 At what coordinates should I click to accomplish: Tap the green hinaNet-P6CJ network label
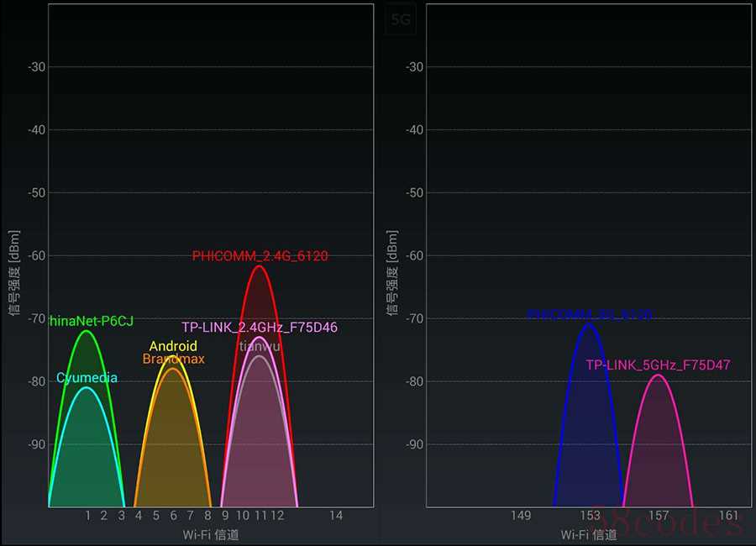click(91, 321)
